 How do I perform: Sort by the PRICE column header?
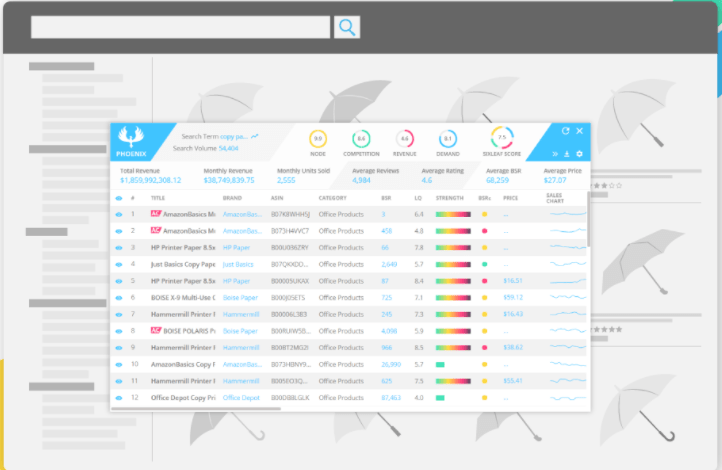coord(510,198)
